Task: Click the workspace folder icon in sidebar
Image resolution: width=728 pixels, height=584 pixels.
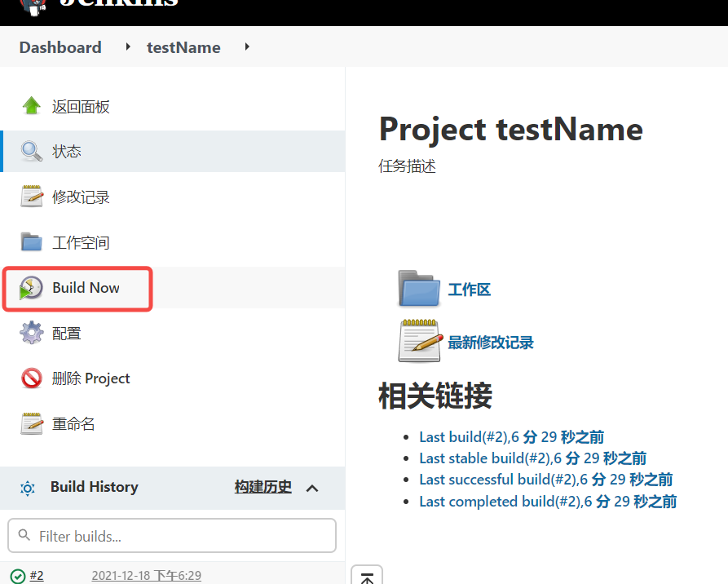Action: [x=32, y=242]
